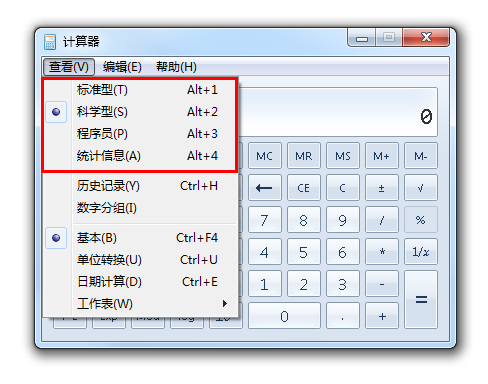
Task: Minimize the 计算器 window
Action: pos(362,37)
